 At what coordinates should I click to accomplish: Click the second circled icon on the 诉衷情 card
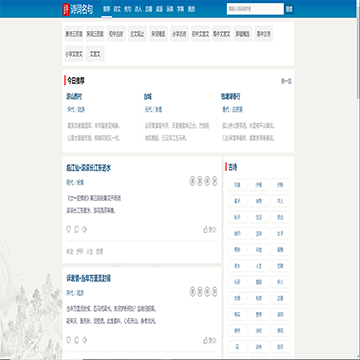point(200,292)
